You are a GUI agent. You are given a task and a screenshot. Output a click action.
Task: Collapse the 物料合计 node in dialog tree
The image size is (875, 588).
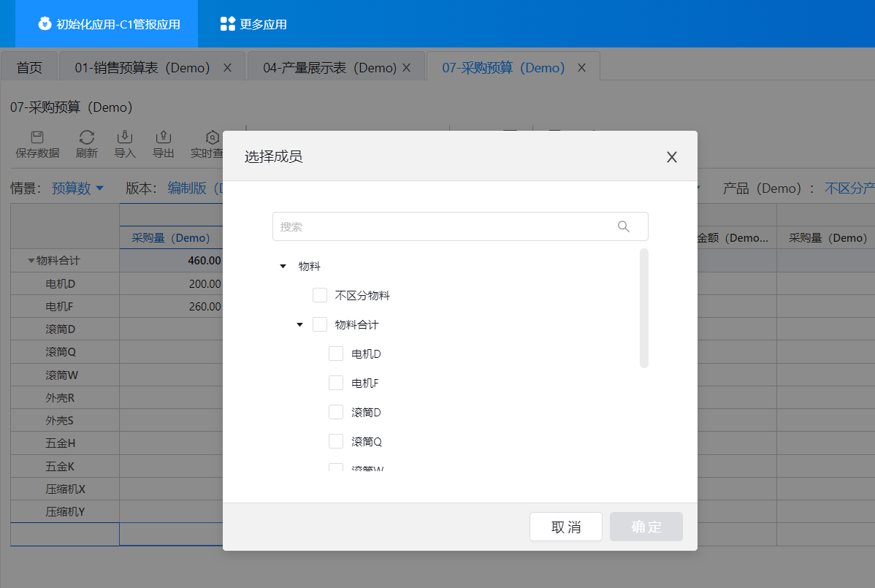pyautogui.click(x=299, y=325)
